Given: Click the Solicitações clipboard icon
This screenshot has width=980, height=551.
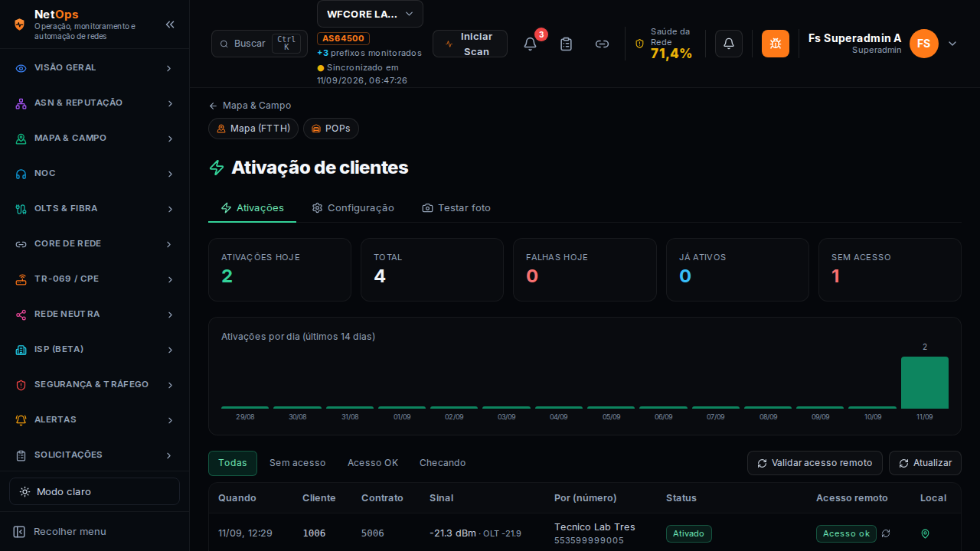Looking at the screenshot, I should tap(21, 455).
